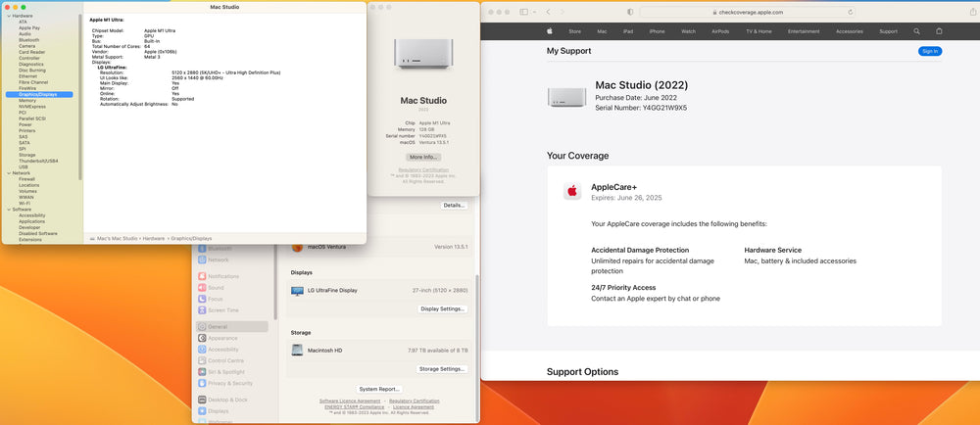Go back in Safari

point(548,12)
